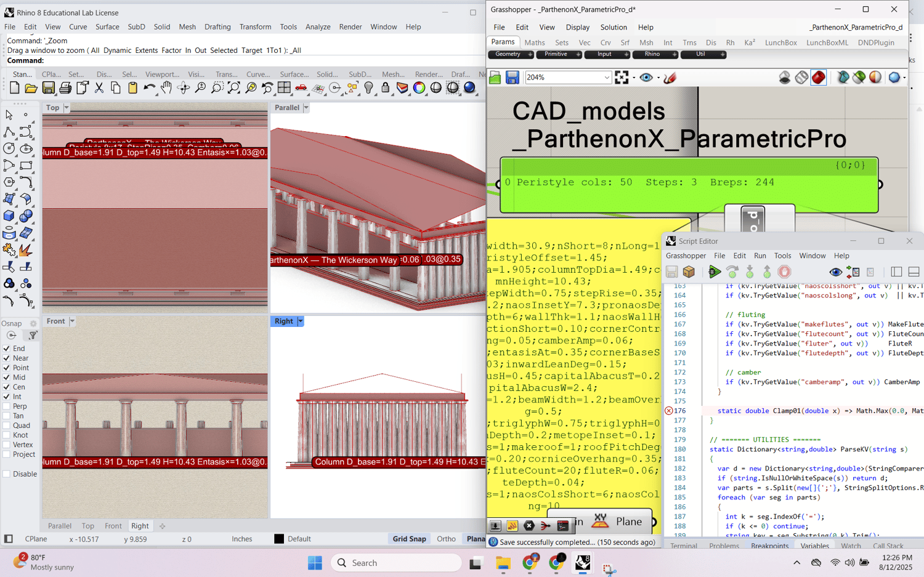
Task: Click the Stop hand icon in Script Editor
Action: tap(784, 272)
